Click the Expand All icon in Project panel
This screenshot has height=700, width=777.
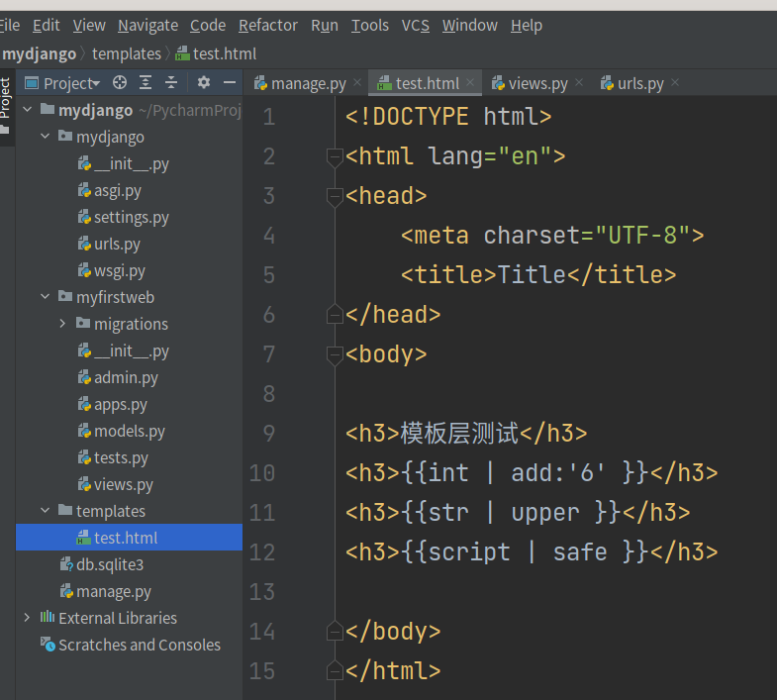click(146, 83)
